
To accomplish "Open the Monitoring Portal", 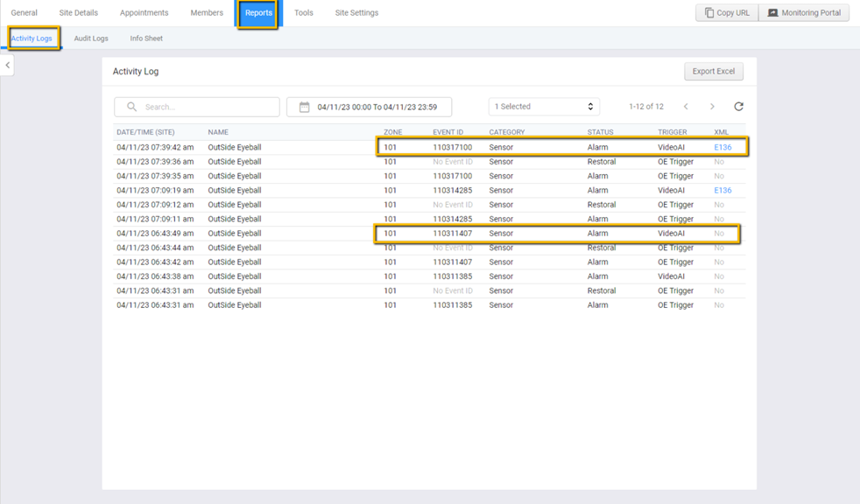I will [x=804, y=12].
